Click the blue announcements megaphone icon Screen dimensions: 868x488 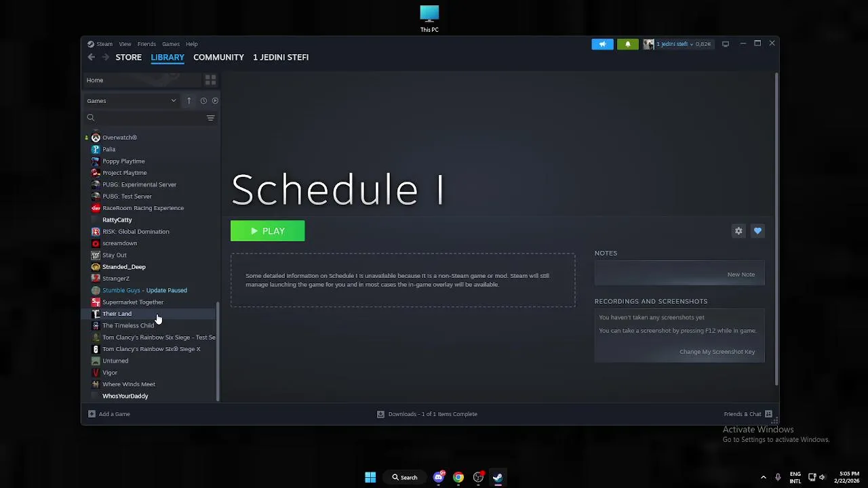(602, 44)
